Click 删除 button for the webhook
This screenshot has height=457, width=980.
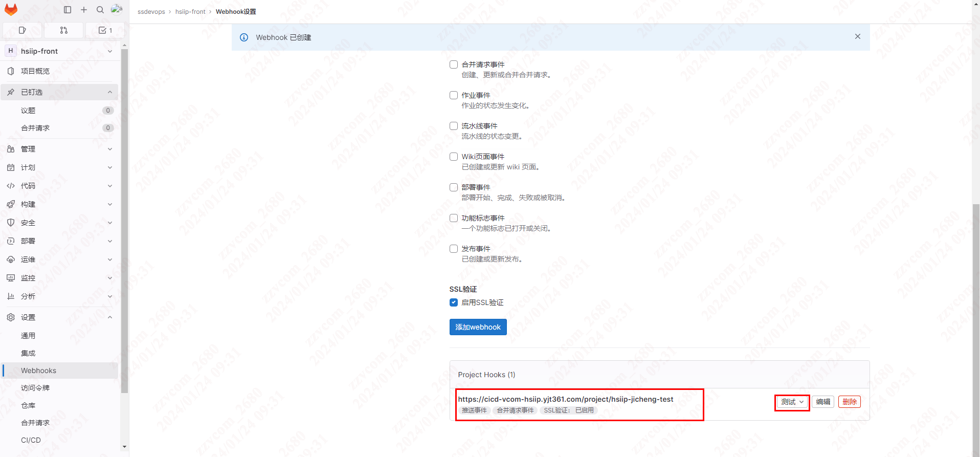coord(850,402)
